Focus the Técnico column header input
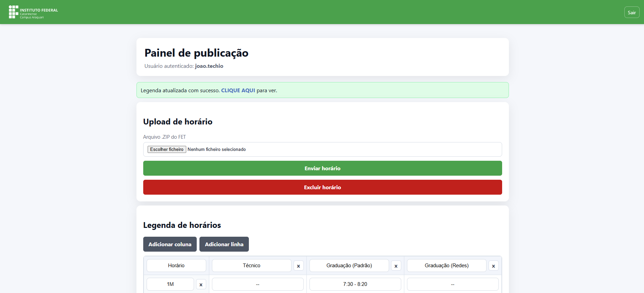Image resolution: width=644 pixels, height=293 pixels. (x=251, y=266)
